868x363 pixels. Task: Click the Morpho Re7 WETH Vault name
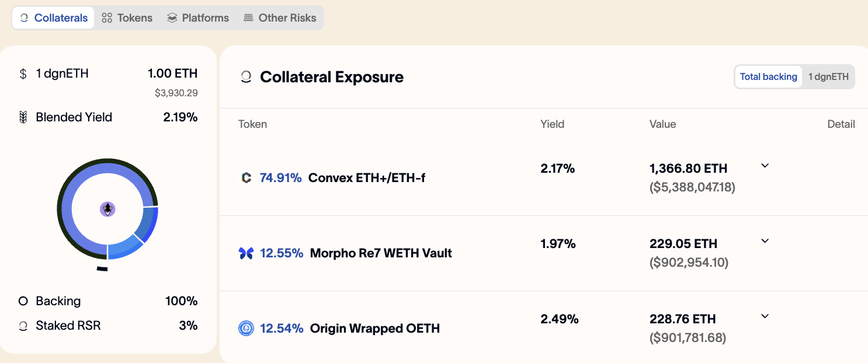[x=381, y=253]
